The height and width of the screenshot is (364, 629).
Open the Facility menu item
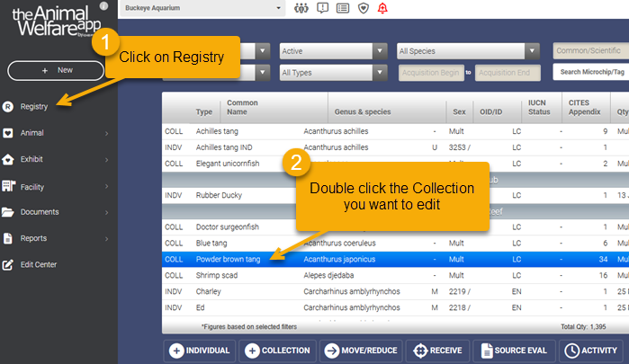(x=32, y=187)
